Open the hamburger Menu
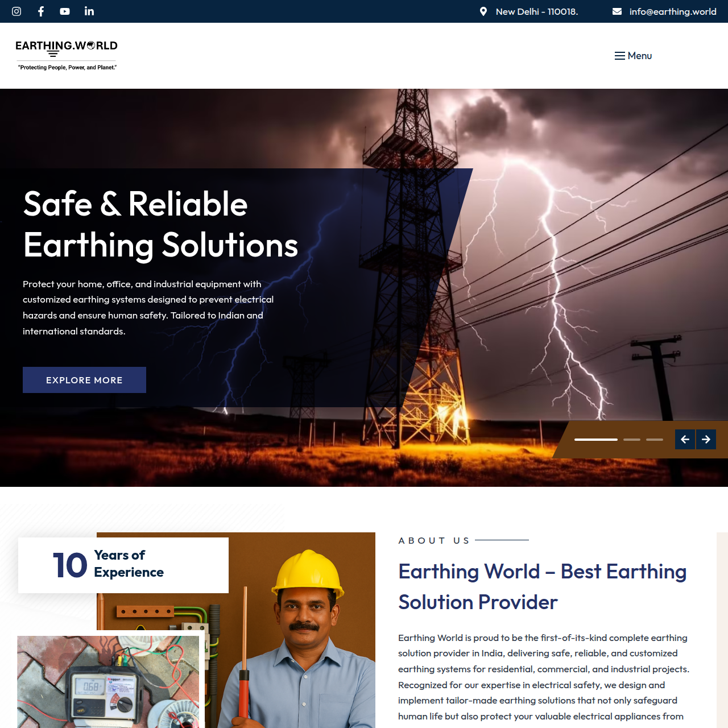This screenshot has width=728, height=728. click(x=633, y=56)
